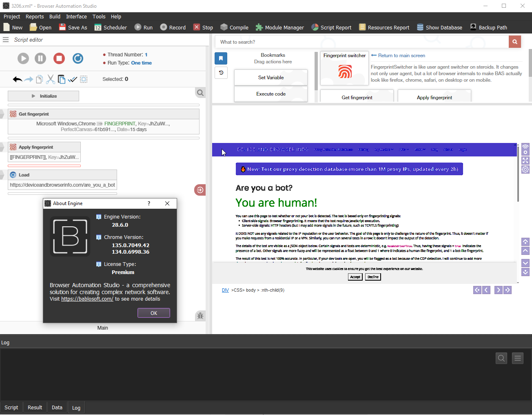Click OK in the About Engine dialog

click(x=154, y=313)
